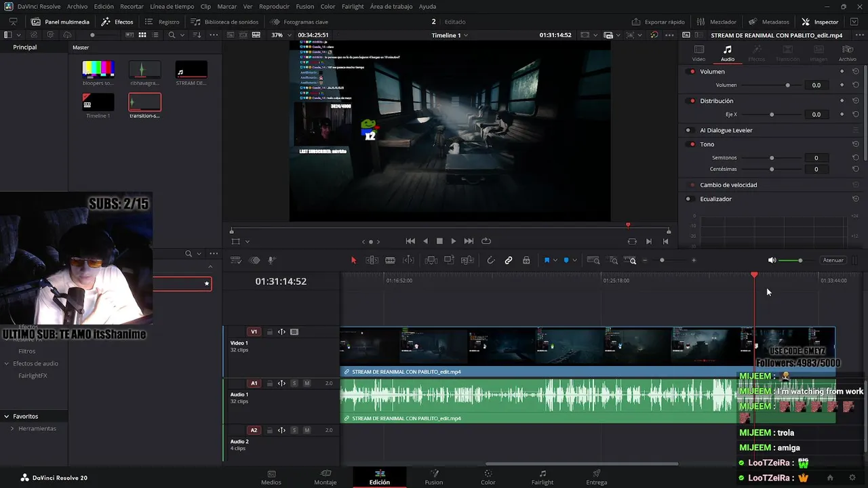Mute the Audio 1 track
868x488 pixels.
[x=307, y=384]
